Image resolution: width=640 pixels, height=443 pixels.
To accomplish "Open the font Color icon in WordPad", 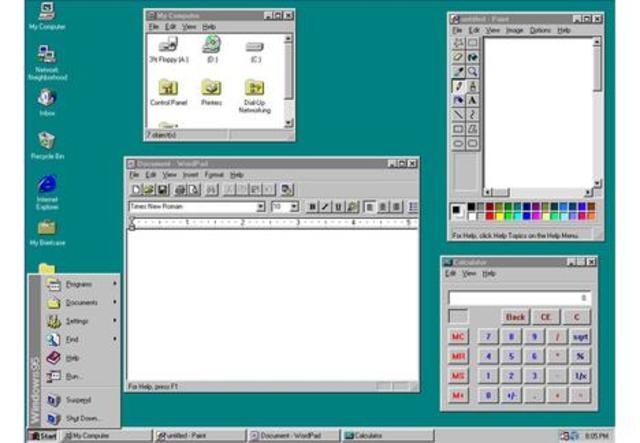I will coord(352,207).
